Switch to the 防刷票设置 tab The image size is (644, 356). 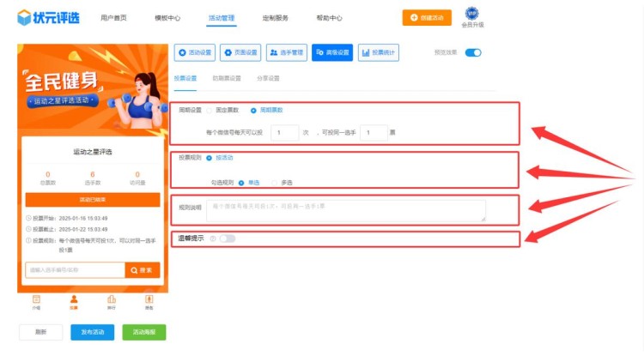click(226, 78)
